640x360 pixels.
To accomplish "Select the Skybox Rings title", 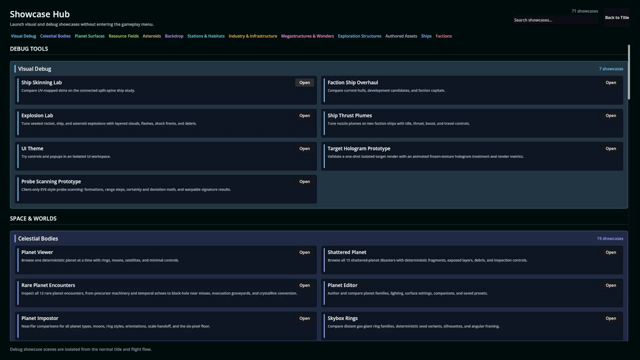I will click(x=342, y=318).
